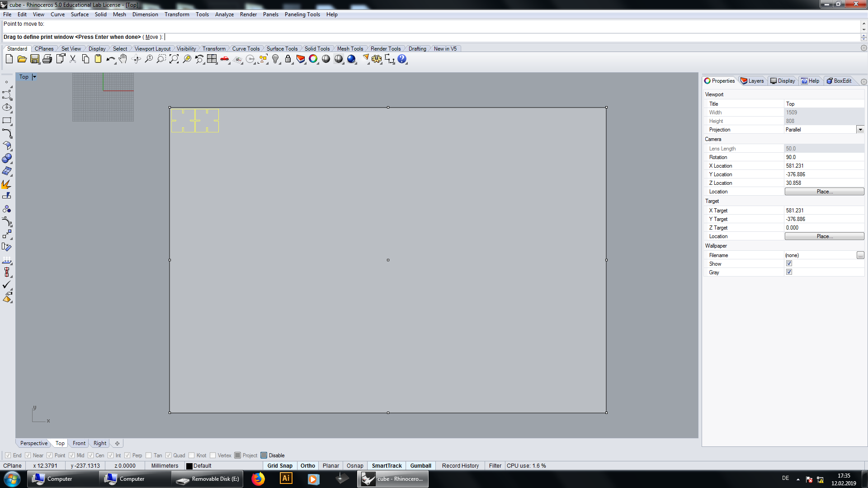
Task: Open the Paneling Tools menu
Action: (x=302, y=14)
